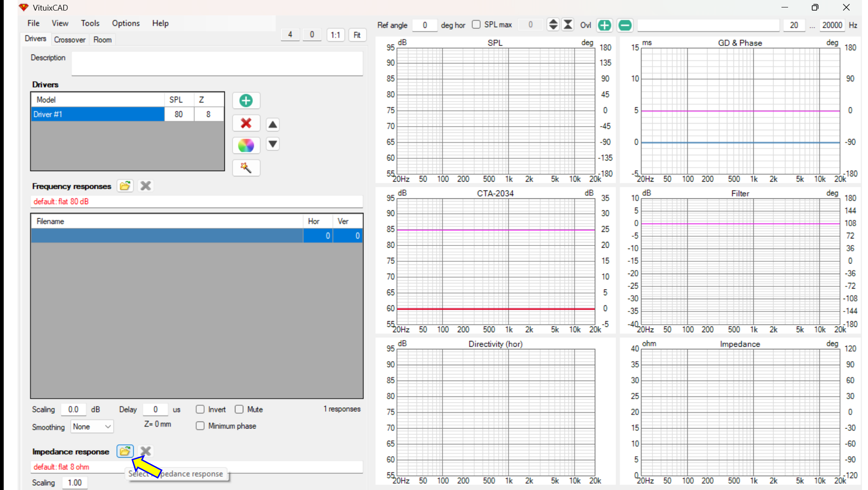Click the SPL max value field
Viewport: 868px width, 490px height.
pyautogui.click(x=530, y=25)
